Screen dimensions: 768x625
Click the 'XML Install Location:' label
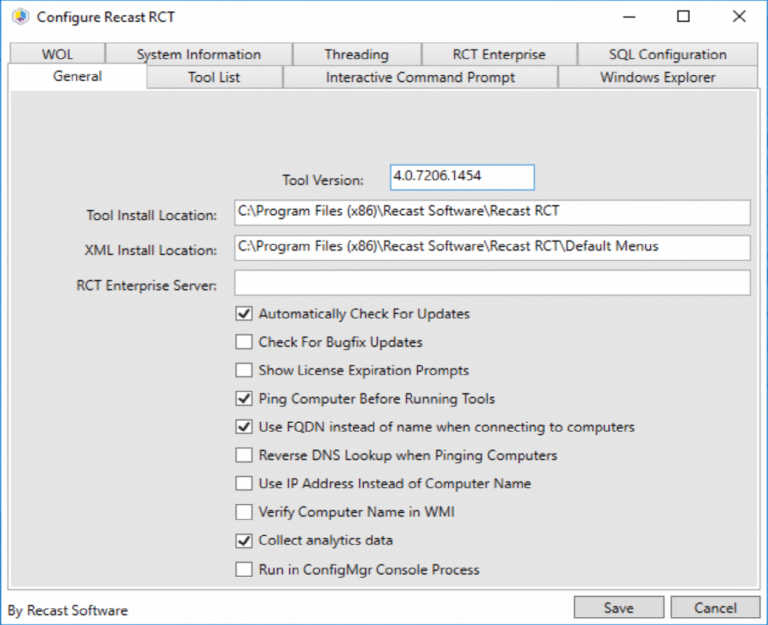[x=150, y=250]
